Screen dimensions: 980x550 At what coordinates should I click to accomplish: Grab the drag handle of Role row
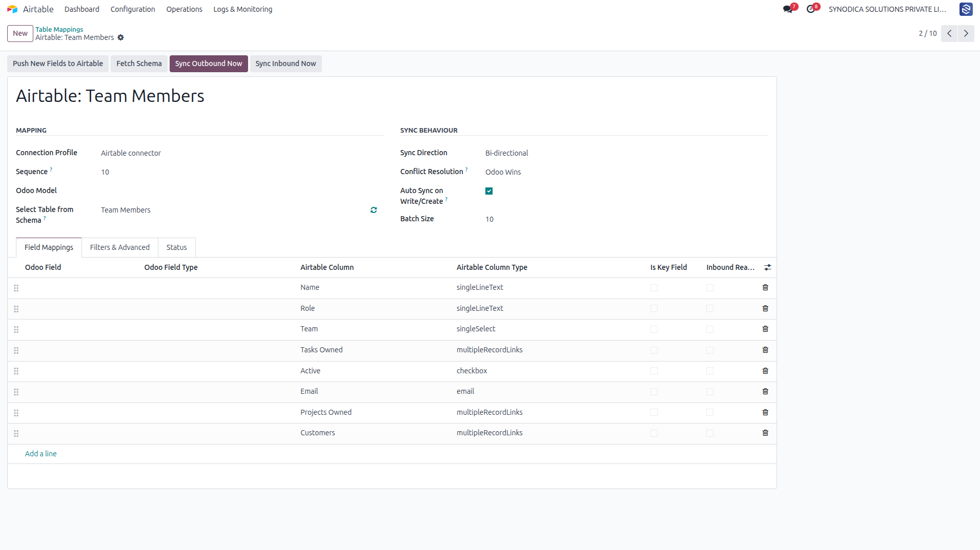tap(16, 309)
